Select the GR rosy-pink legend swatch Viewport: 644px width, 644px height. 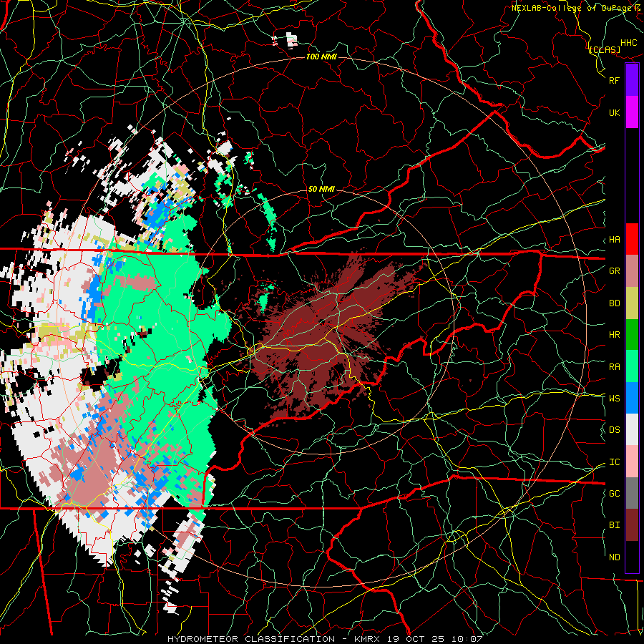click(632, 271)
